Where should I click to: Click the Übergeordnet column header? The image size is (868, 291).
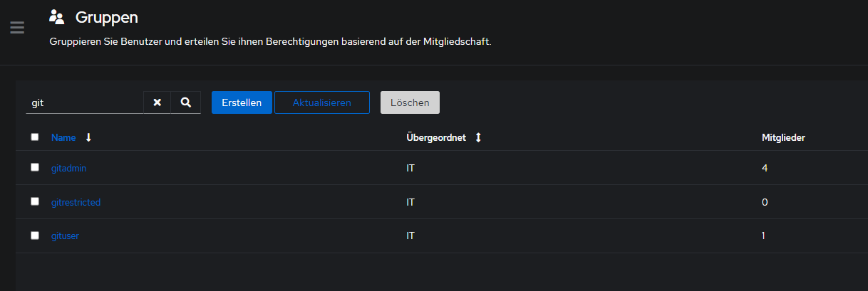click(x=436, y=137)
